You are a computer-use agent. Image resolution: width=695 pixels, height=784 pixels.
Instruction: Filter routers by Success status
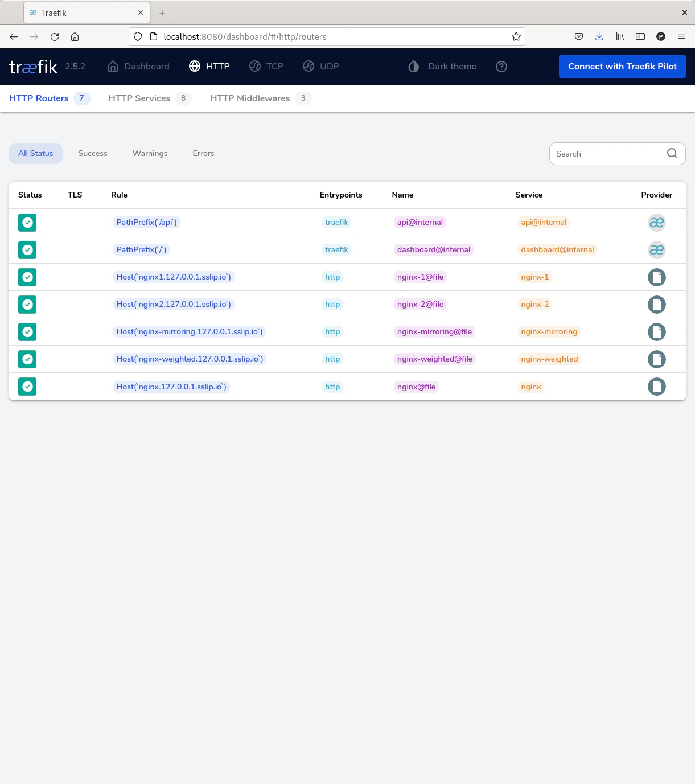coord(93,154)
